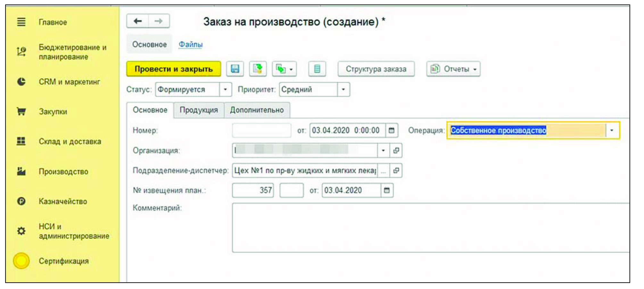Click the post document icon
Image resolution: width=644 pixels, height=289 pixels.
pyautogui.click(x=258, y=69)
